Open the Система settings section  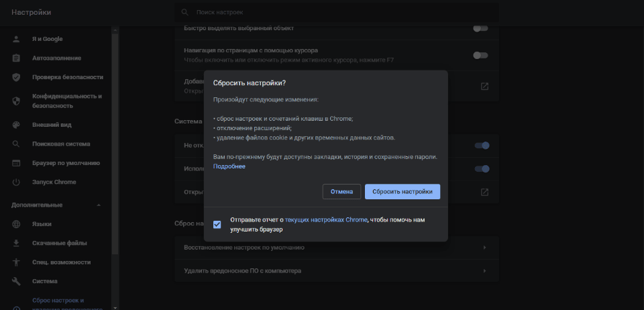tap(44, 281)
